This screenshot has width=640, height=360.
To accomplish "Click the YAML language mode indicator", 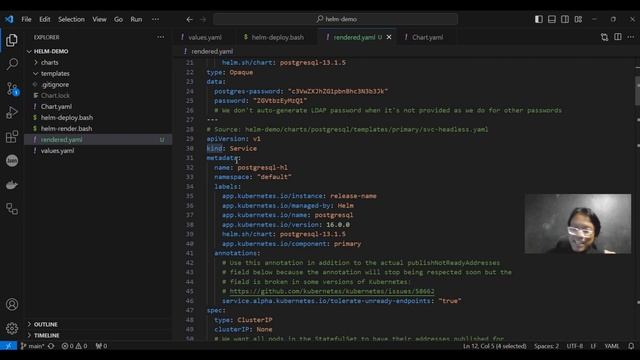I will tap(611, 346).
